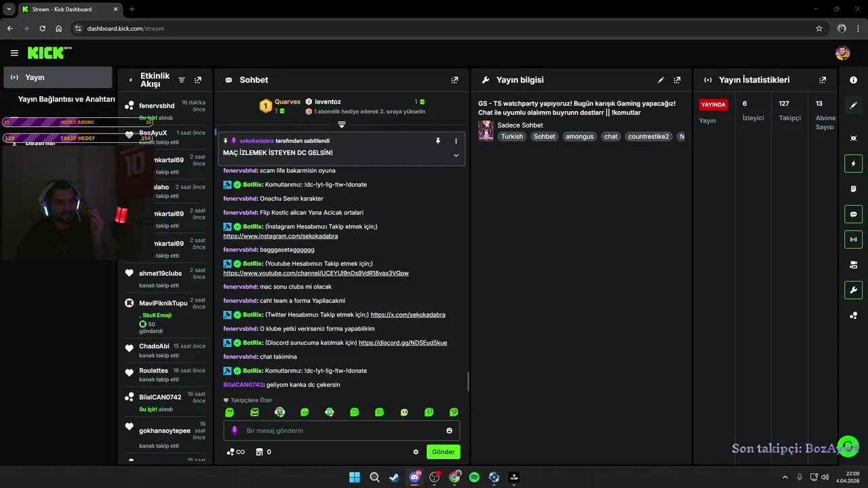Viewport: 868px width, 488px height.
Task: Click the purple microphone icon in chat input
Action: point(235,430)
